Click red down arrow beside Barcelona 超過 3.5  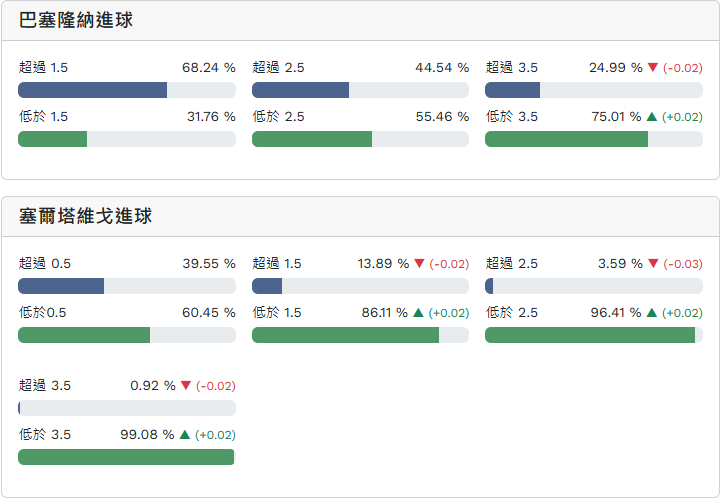pyautogui.click(x=653, y=68)
